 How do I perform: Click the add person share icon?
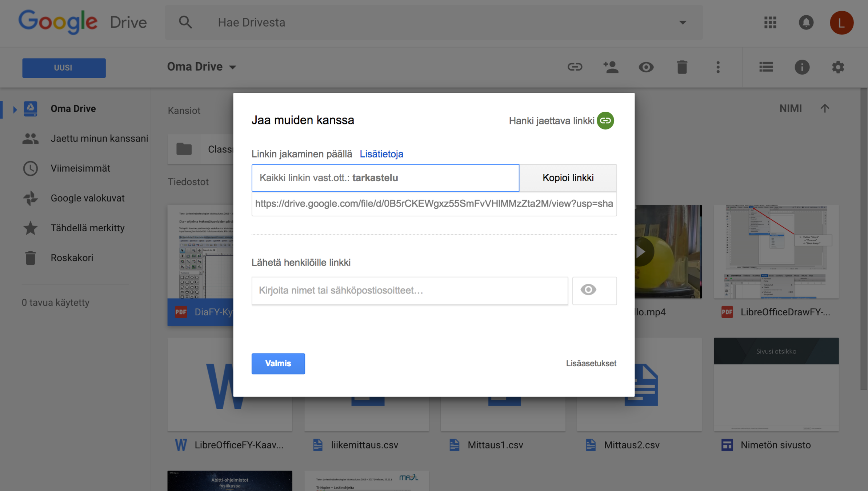(x=611, y=67)
